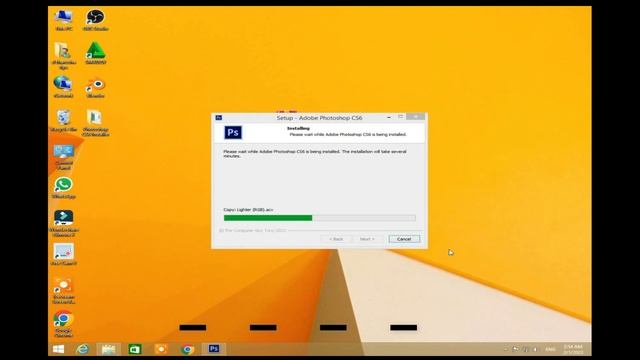This screenshot has width=640, height=360.
Task: Close the Adobe Photoshop CS6 setup window
Action: pos(416,117)
